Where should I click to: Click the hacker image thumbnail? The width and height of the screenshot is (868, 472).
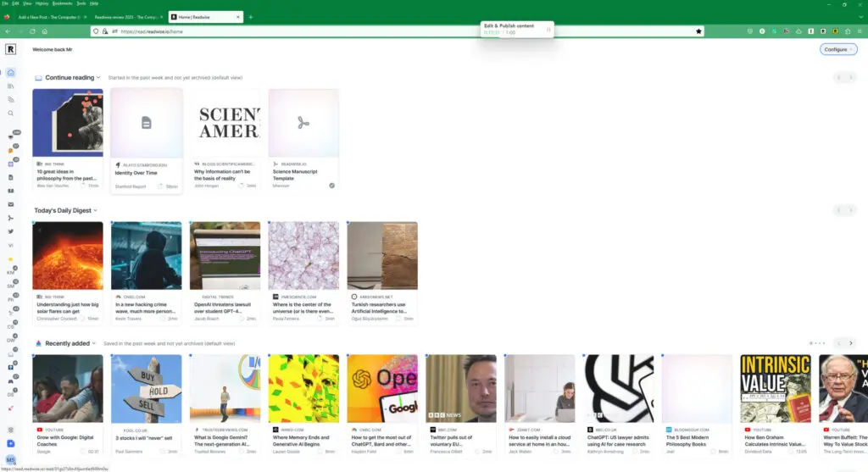click(x=146, y=256)
